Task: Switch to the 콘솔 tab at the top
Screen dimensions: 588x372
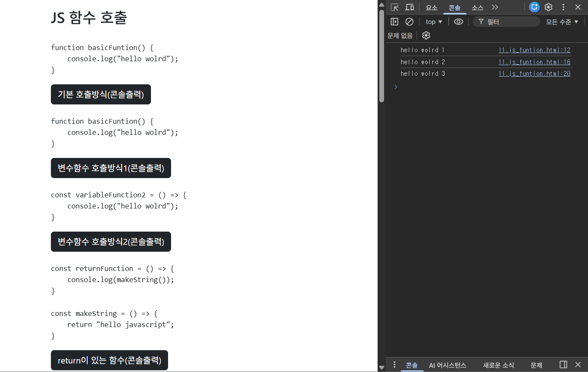Action: 455,8
